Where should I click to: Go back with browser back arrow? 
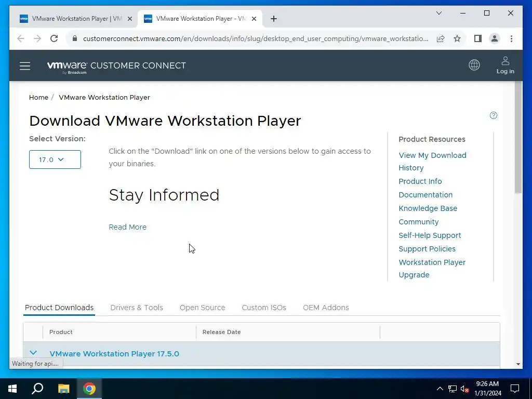tap(21, 38)
